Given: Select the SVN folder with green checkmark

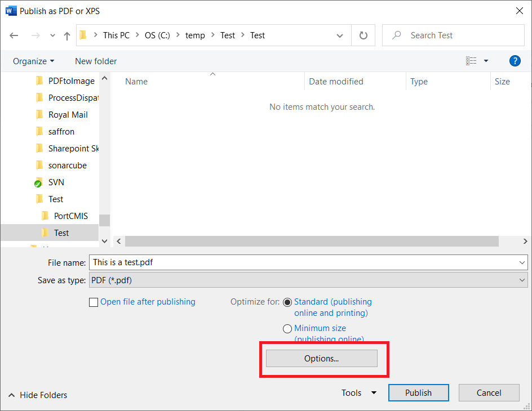Looking at the screenshot, I should 56,182.
